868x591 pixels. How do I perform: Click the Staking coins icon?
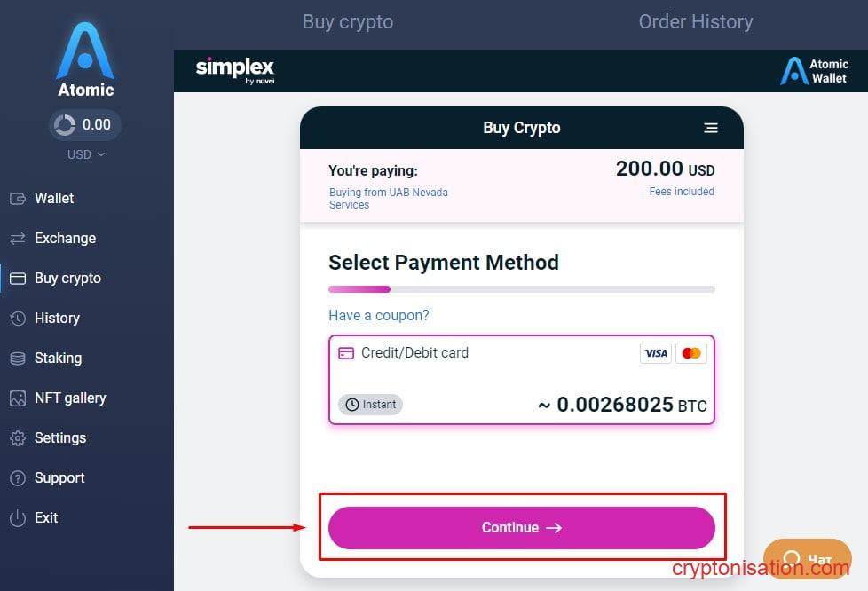18,359
